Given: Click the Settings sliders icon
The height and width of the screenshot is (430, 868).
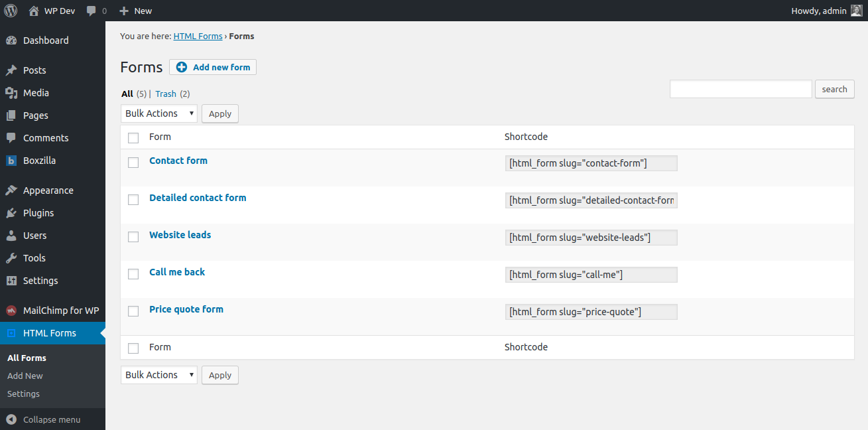Looking at the screenshot, I should pyautogui.click(x=11, y=281).
